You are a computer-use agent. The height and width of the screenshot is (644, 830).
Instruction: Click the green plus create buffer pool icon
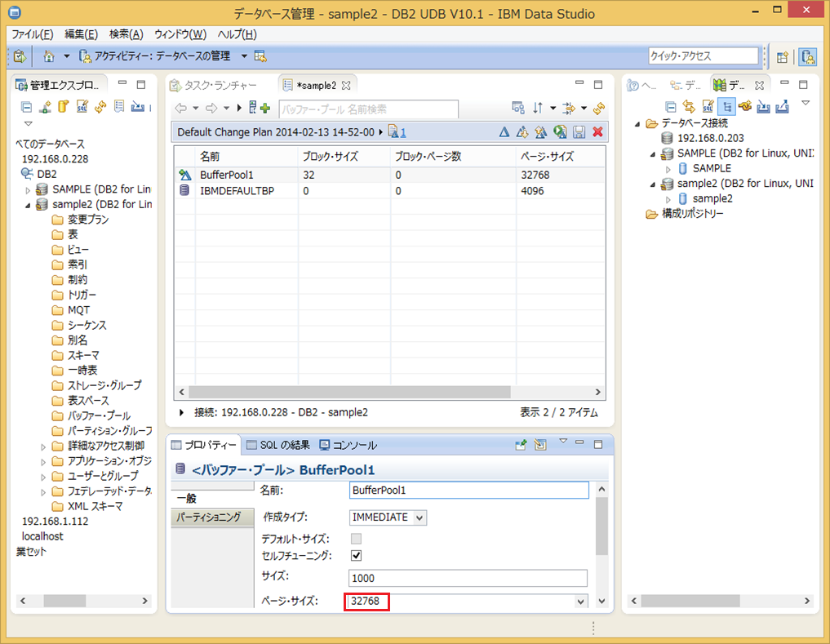(x=264, y=108)
